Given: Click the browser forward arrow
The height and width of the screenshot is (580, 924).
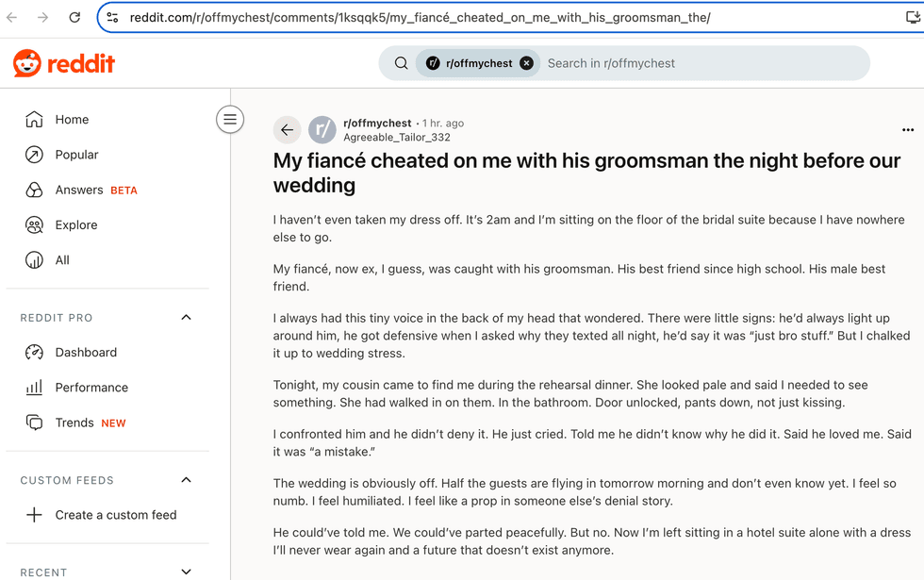Looking at the screenshot, I should 43,17.
